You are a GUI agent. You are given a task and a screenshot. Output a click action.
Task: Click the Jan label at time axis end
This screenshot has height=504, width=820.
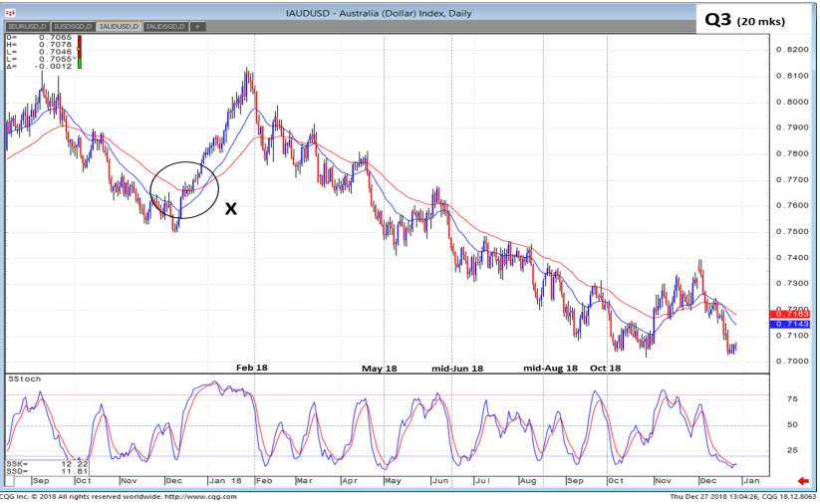coord(751,481)
